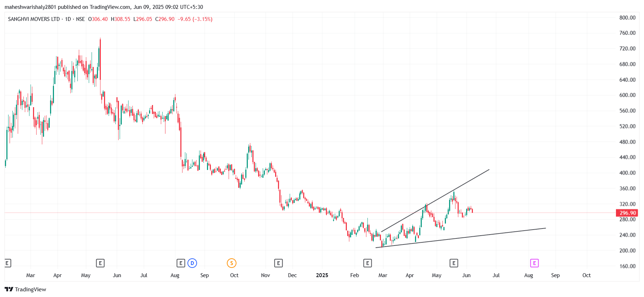This screenshot has width=644, height=297.
Task: Click the blue dividend D marker
Action: coord(192,263)
